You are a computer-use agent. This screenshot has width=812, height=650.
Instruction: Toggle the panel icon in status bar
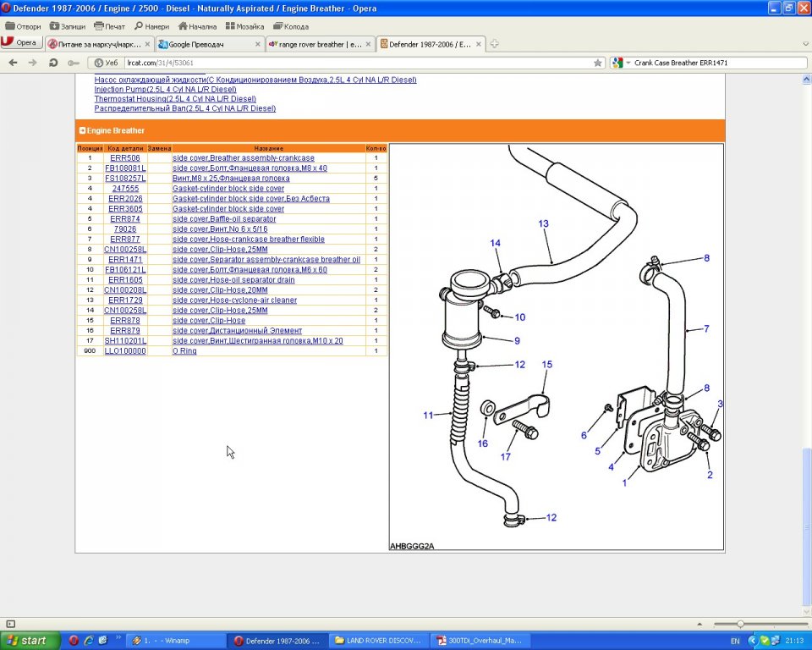11,624
